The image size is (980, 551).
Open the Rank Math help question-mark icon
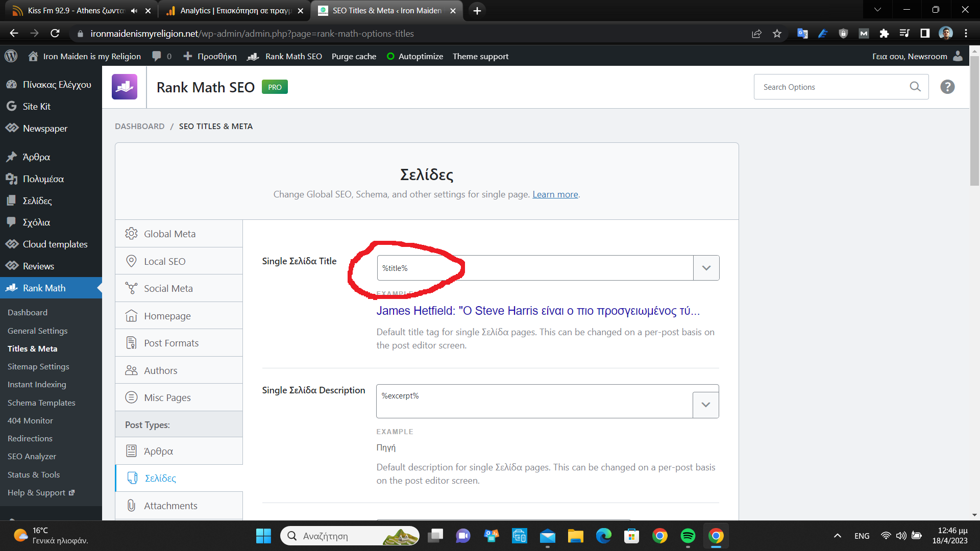(x=947, y=87)
